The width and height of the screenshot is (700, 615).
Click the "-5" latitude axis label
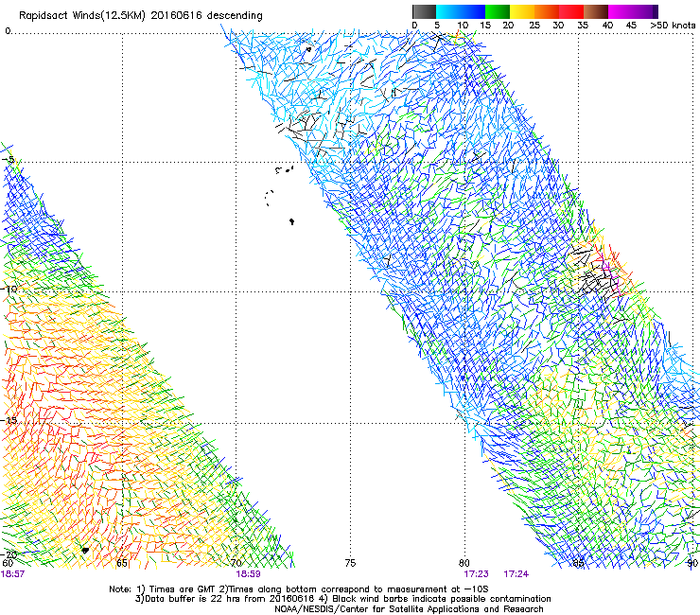click(9, 159)
